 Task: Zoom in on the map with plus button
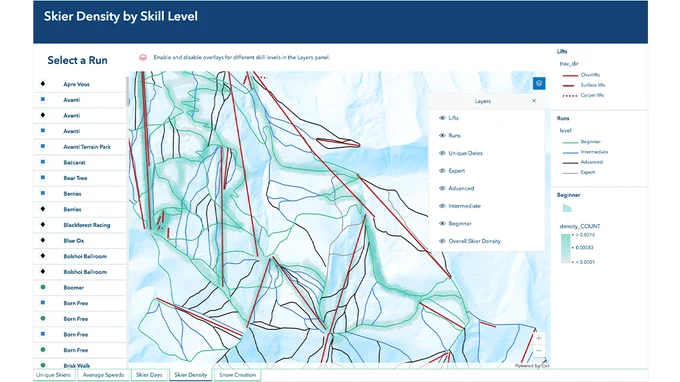(x=539, y=338)
